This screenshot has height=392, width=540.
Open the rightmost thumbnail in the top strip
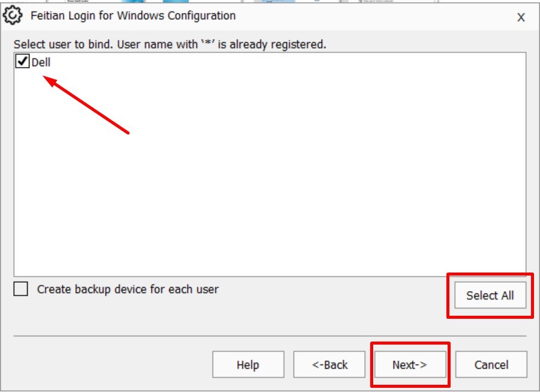[397, 2]
